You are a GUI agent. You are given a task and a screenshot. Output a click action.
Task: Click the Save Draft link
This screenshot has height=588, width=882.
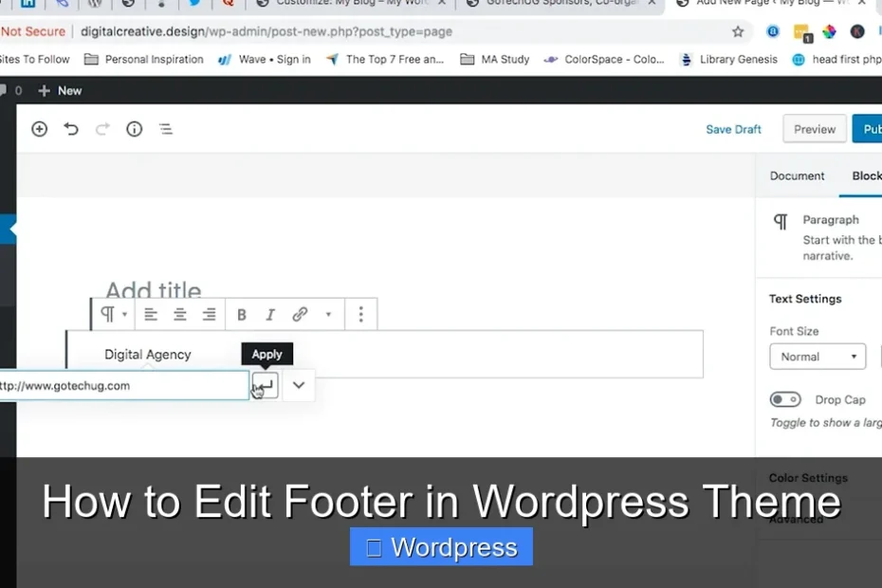[x=733, y=129]
